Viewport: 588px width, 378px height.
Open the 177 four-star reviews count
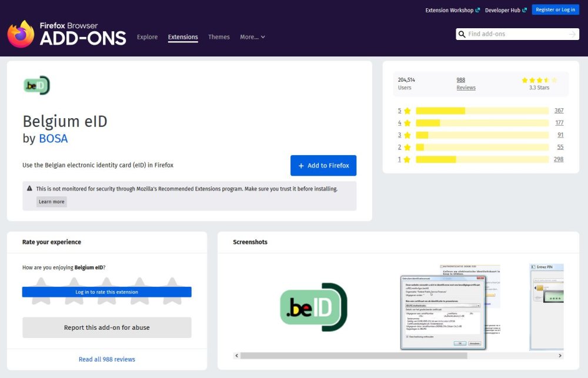[x=559, y=123]
